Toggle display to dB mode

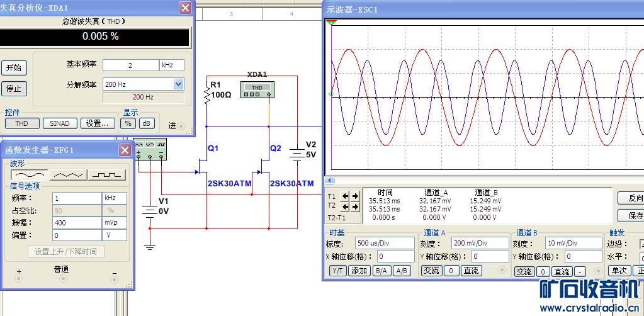[147, 123]
